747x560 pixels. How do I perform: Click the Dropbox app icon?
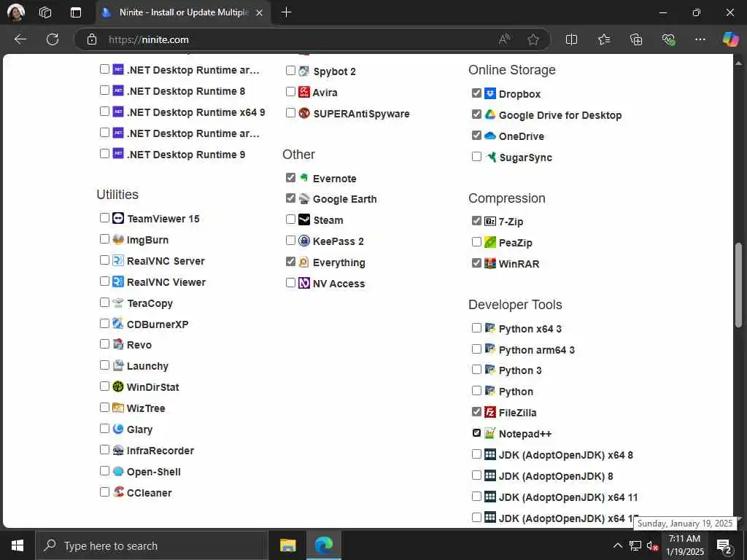click(489, 93)
